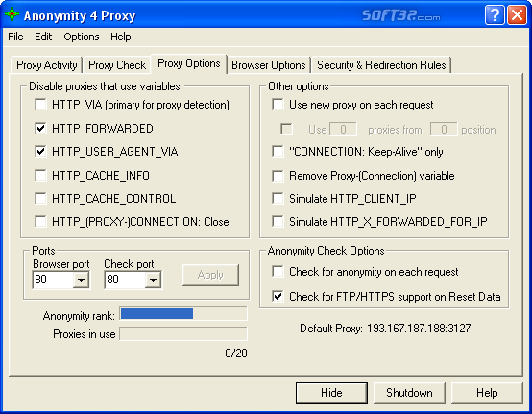Switch to the Proxy Activity tab
The width and height of the screenshot is (532, 414).
coord(47,64)
